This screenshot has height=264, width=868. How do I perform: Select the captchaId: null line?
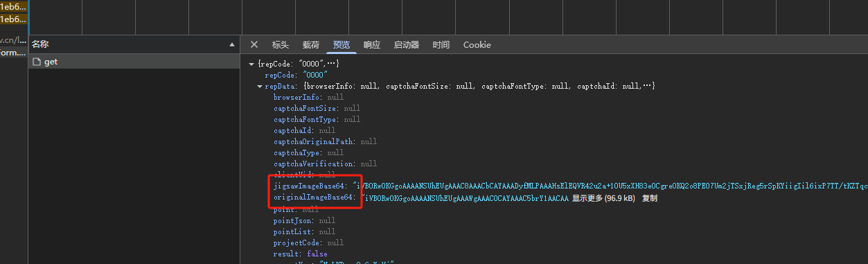pyautogui.click(x=304, y=130)
